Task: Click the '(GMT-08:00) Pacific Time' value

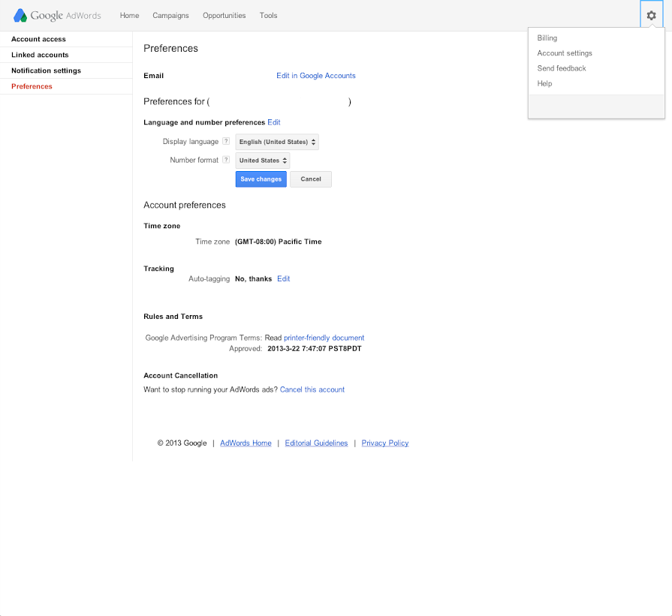Action: [278, 242]
